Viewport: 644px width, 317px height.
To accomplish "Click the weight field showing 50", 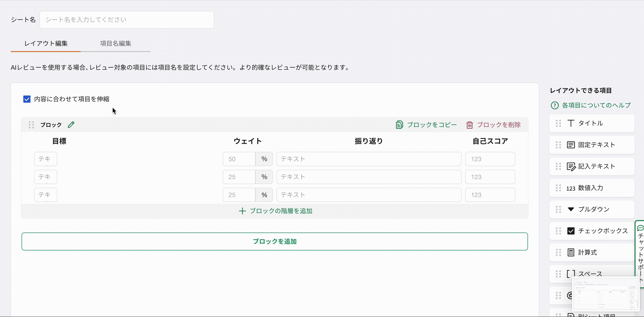I will coord(239,159).
